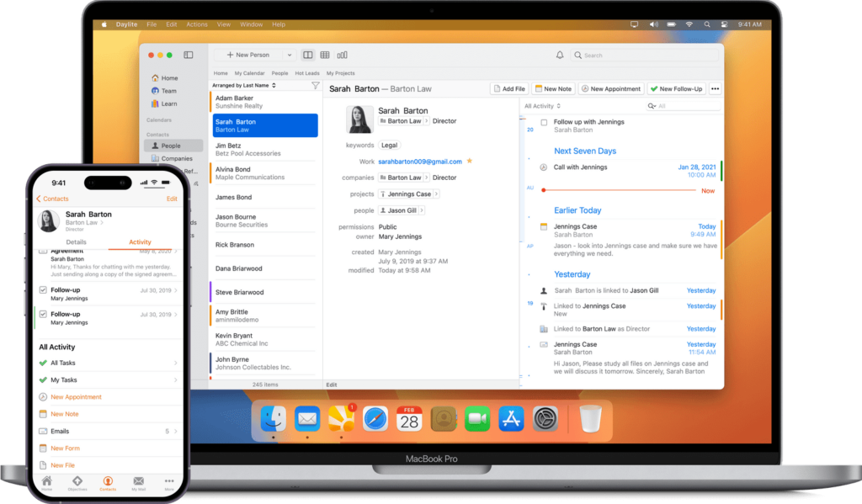Viewport: 862px width, 504px height.
Task: Open Trash in the Dock
Action: [590, 419]
